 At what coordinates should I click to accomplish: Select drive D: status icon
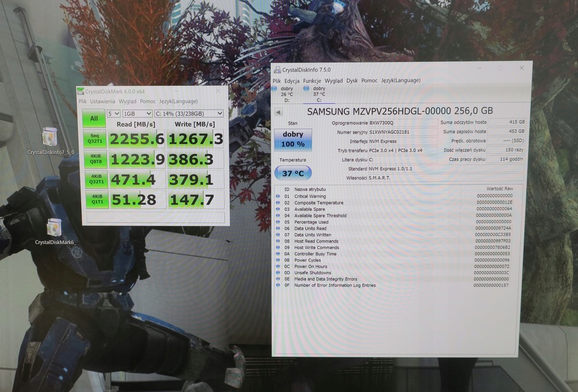click(x=274, y=89)
